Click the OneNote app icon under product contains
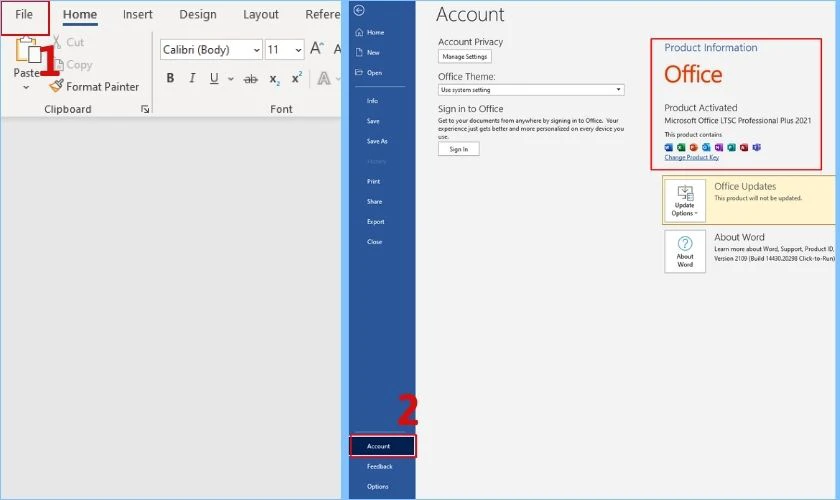Viewport: 840px width, 500px height. tap(718, 147)
